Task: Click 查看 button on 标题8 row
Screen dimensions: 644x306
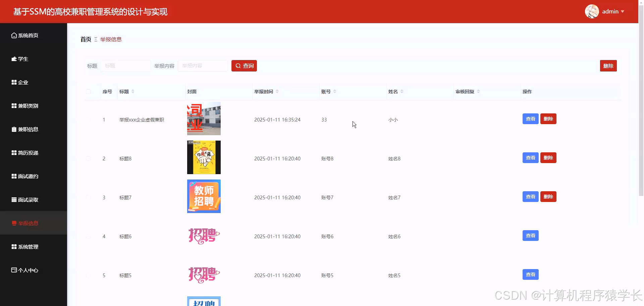Action: pos(530,157)
